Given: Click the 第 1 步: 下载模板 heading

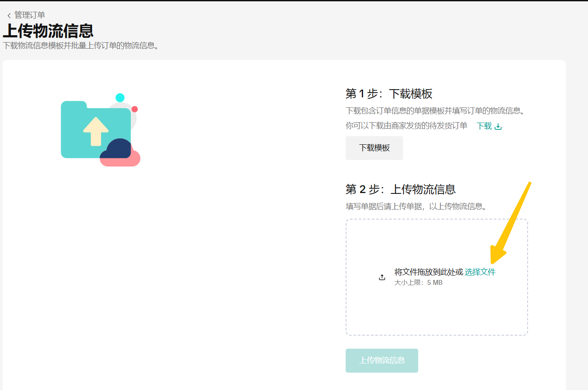Looking at the screenshot, I should point(389,94).
